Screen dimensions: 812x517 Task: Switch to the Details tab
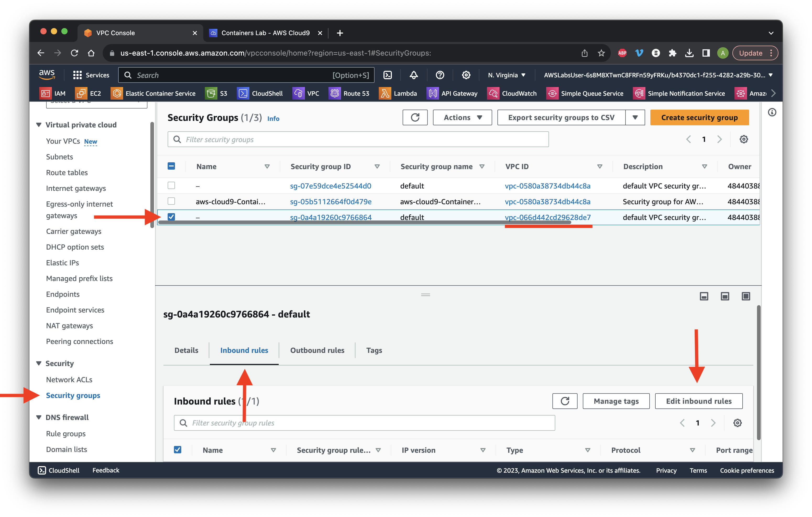click(x=186, y=350)
